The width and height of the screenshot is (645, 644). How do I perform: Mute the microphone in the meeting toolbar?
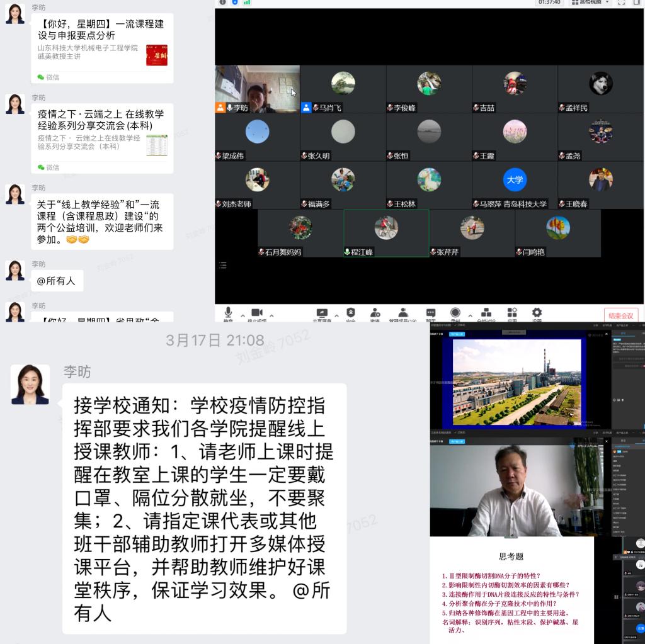pyautogui.click(x=228, y=313)
